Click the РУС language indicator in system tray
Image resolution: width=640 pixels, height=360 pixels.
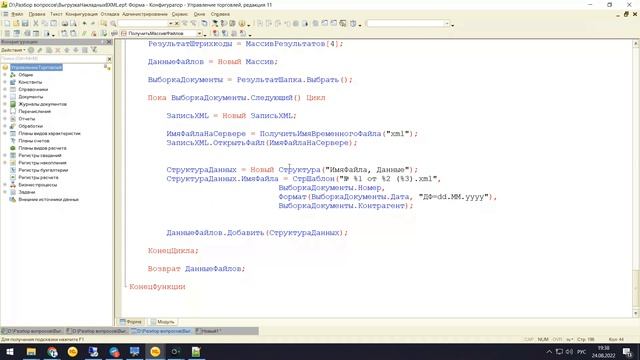coord(582,351)
